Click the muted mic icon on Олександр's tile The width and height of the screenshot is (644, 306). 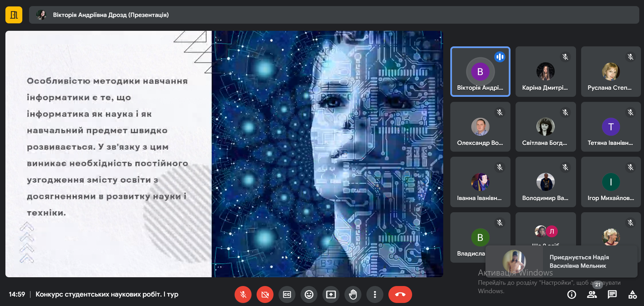pyautogui.click(x=500, y=112)
